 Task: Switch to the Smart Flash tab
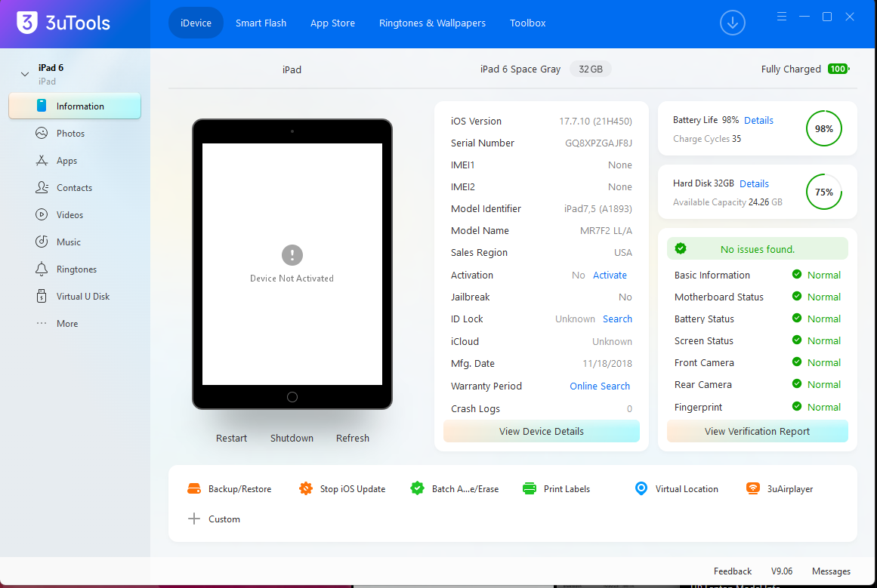click(x=261, y=23)
